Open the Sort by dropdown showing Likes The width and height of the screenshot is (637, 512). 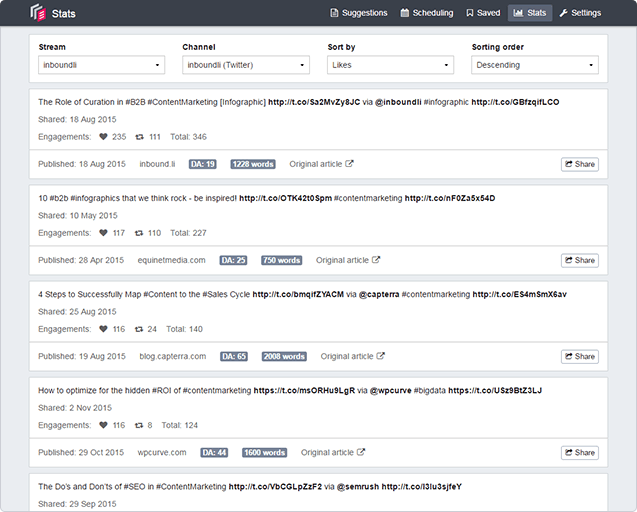pyautogui.click(x=390, y=65)
